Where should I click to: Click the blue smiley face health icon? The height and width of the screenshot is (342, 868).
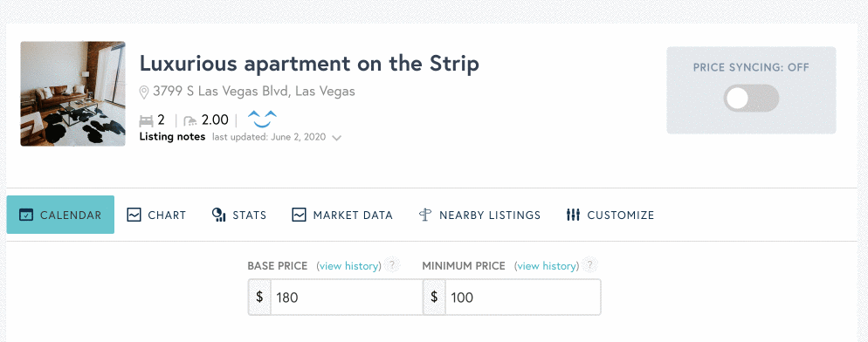click(262, 120)
